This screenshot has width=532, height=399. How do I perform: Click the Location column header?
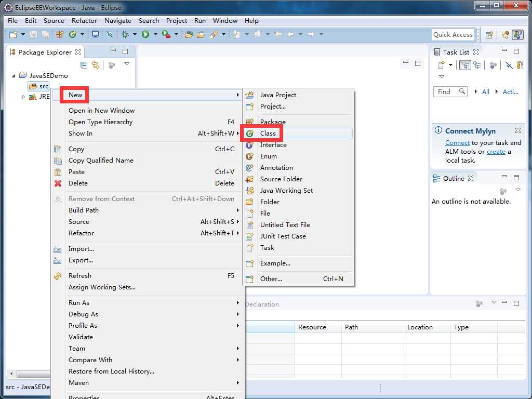pos(427,327)
